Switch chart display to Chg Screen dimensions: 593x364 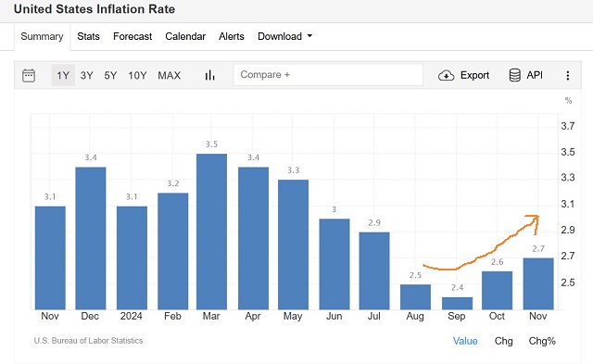click(504, 341)
